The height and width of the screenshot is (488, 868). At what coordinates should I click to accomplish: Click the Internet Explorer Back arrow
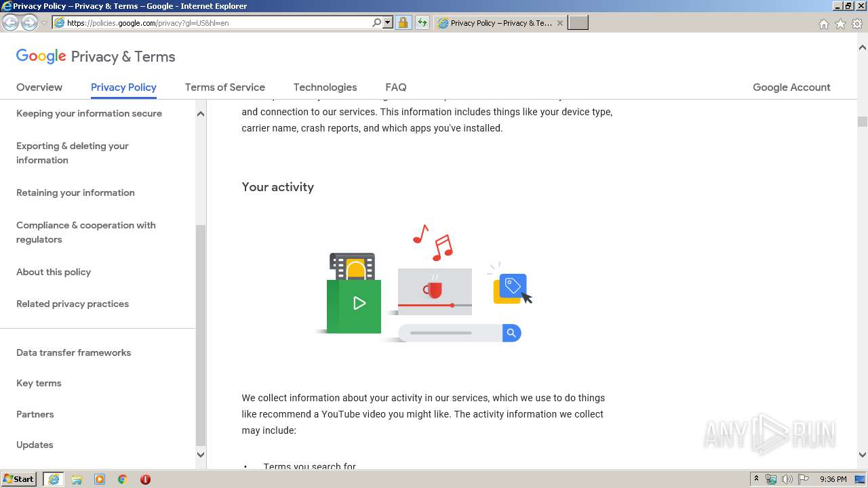click(10, 23)
